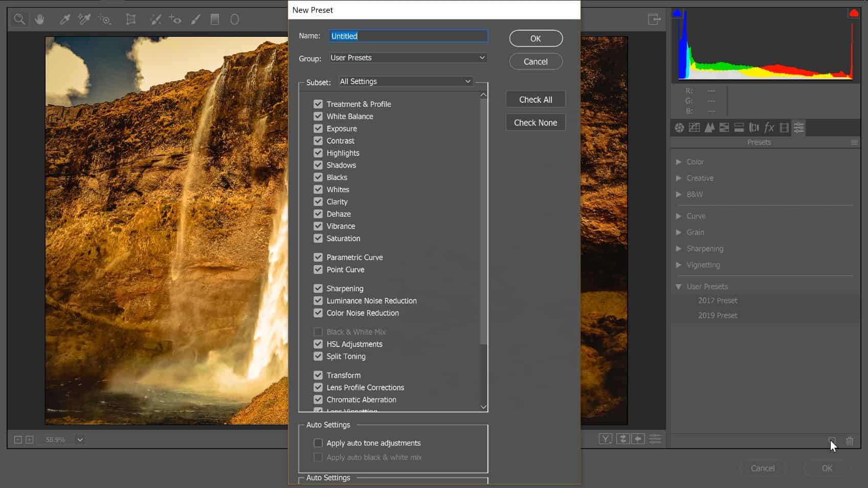
Task: Uncheck the White Balance checkbox
Action: pyautogui.click(x=318, y=117)
